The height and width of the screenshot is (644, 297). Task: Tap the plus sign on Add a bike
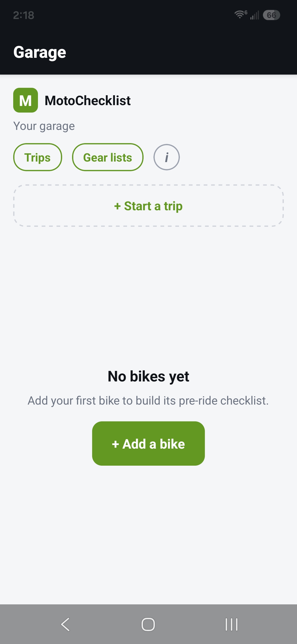(116, 444)
